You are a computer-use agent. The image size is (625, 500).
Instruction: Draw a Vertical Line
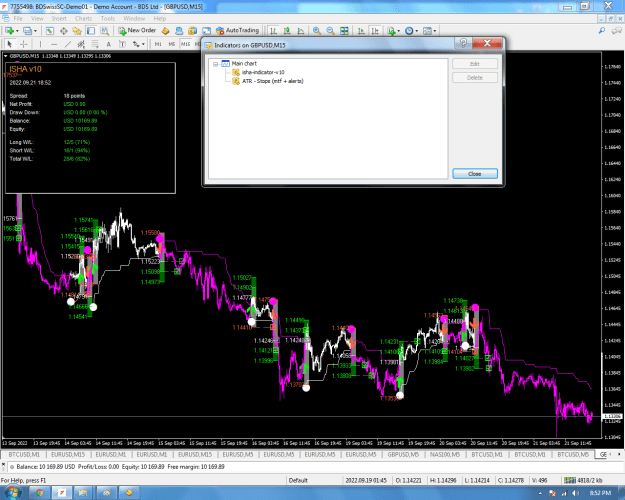[x=40, y=44]
